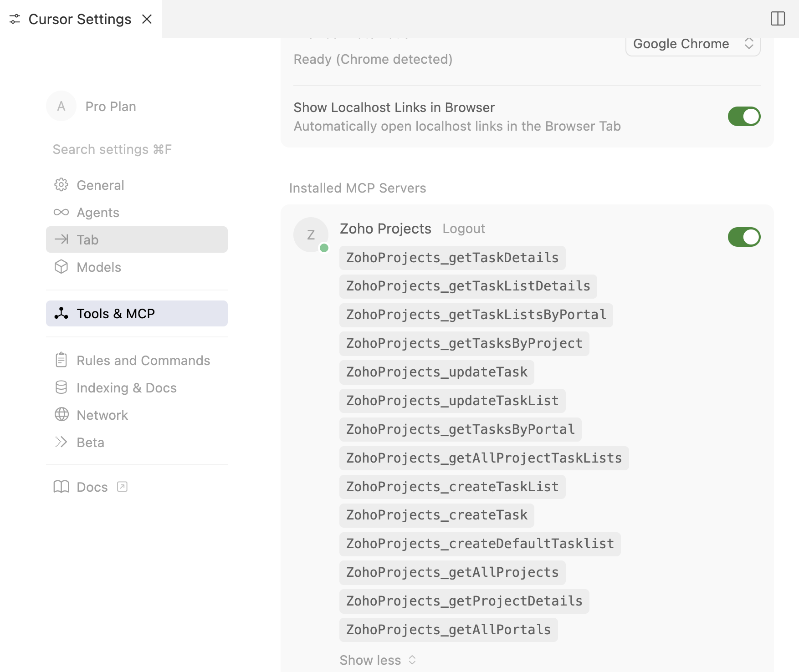Select the Indexing & Docs database icon
The width and height of the screenshot is (799, 672).
coord(61,387)
